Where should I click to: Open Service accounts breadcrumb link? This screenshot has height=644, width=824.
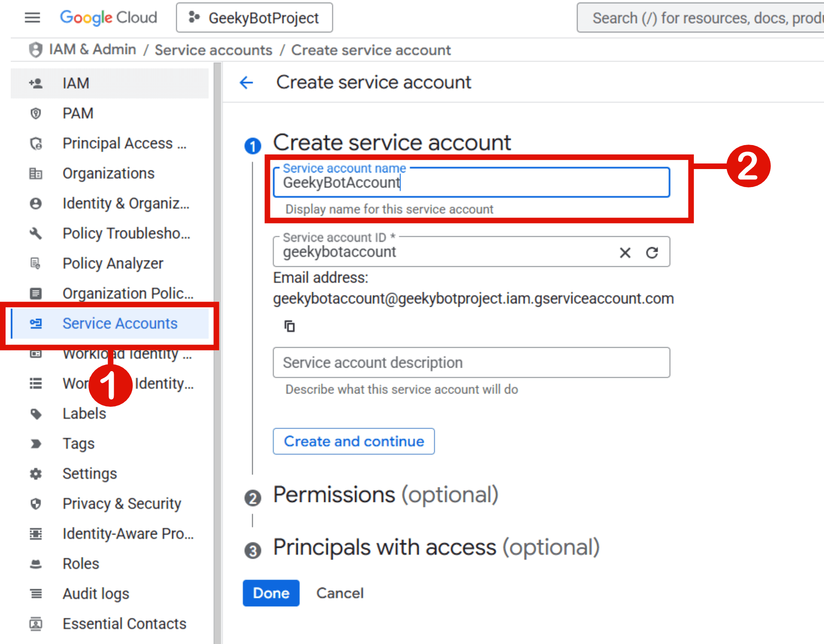(213, 50)
